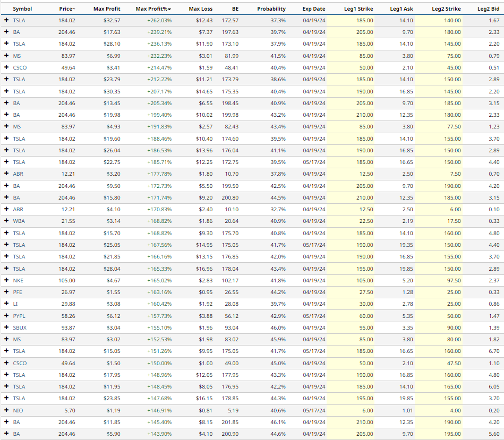The height and width of the screenshot is (440, 504).
Task: Sort by the Max Profit% column header
Action: [x=153, y=8]
